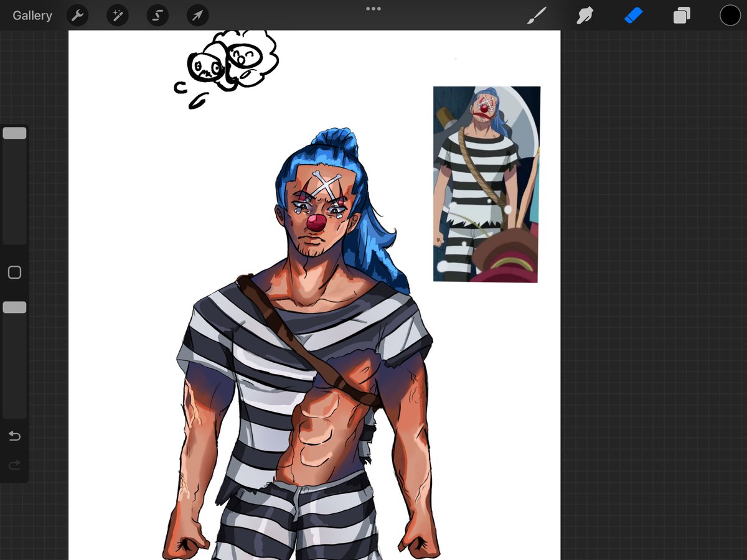Activate the Transform arrow tool
747x560 pixels.
pos(197,16)
